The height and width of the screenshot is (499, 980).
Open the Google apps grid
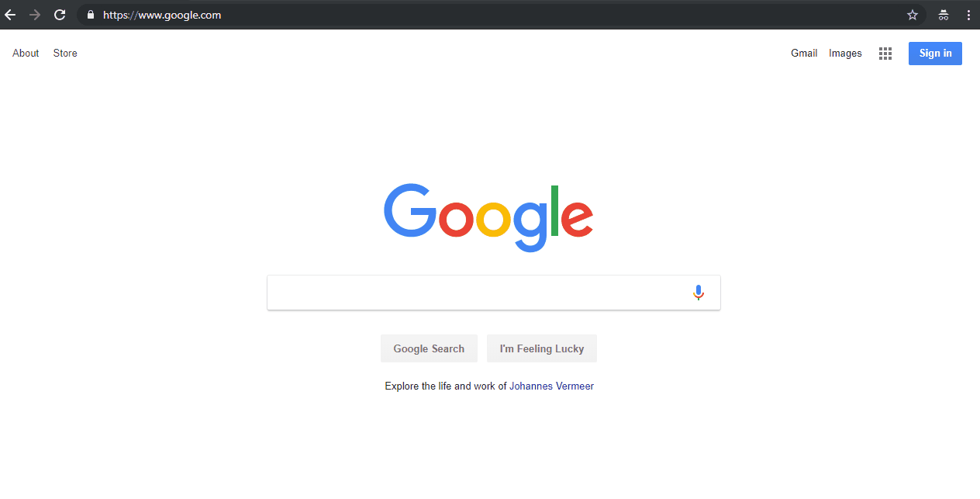point(885,54)
